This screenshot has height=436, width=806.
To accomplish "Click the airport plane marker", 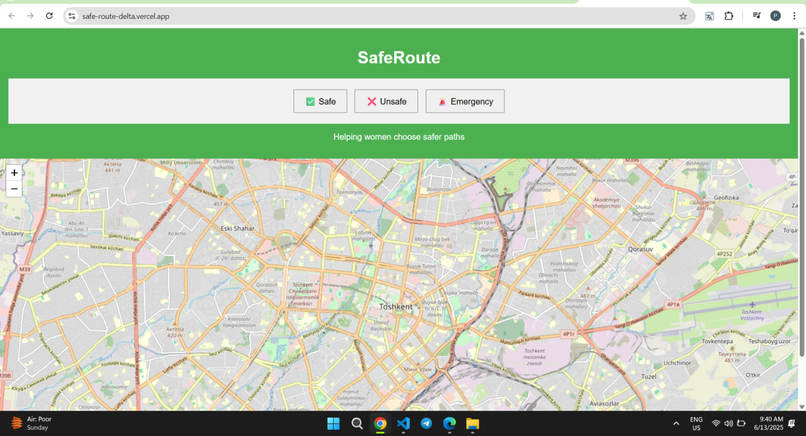I will click(752, 305).
